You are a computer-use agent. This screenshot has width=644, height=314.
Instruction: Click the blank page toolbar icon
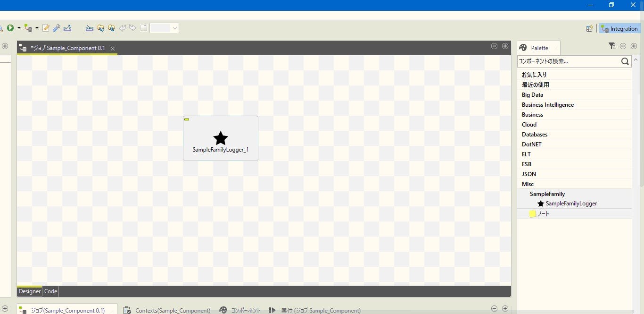pyautogui.click(x=144, y=28)
